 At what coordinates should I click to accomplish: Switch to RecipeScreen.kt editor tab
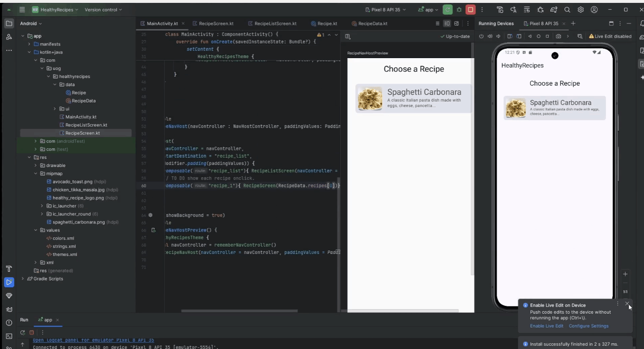click(213, 24)
